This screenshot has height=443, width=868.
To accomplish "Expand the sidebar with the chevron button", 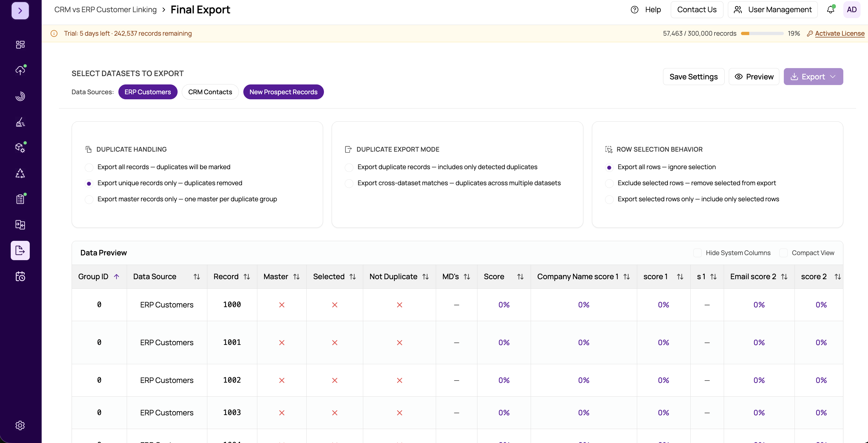I will coord(20,10).
